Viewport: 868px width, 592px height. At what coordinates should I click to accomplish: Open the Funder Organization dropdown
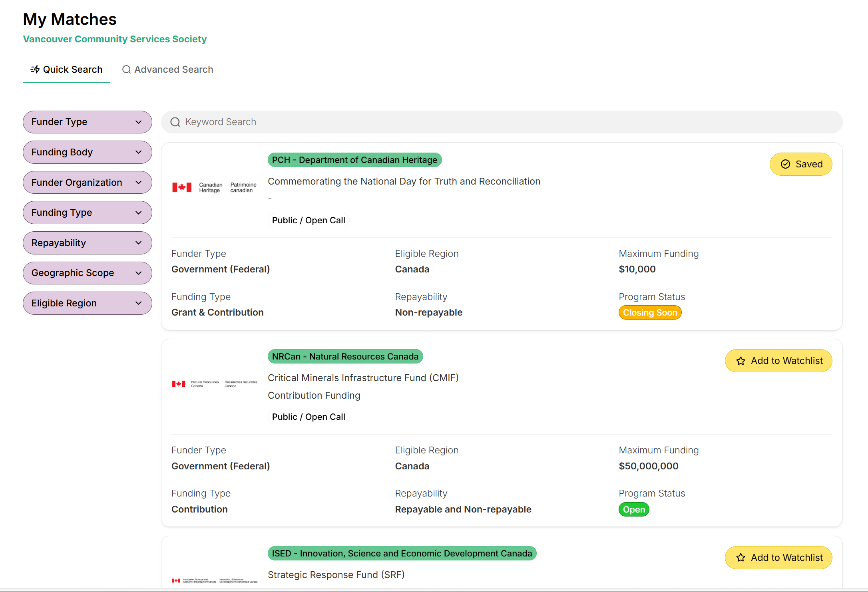pyautogui.click(x=87, y=183)
